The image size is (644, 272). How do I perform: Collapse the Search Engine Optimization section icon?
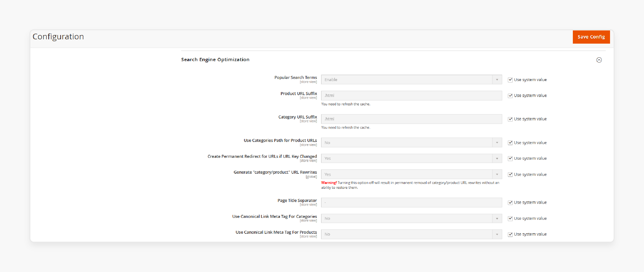[x=599, y=60]
